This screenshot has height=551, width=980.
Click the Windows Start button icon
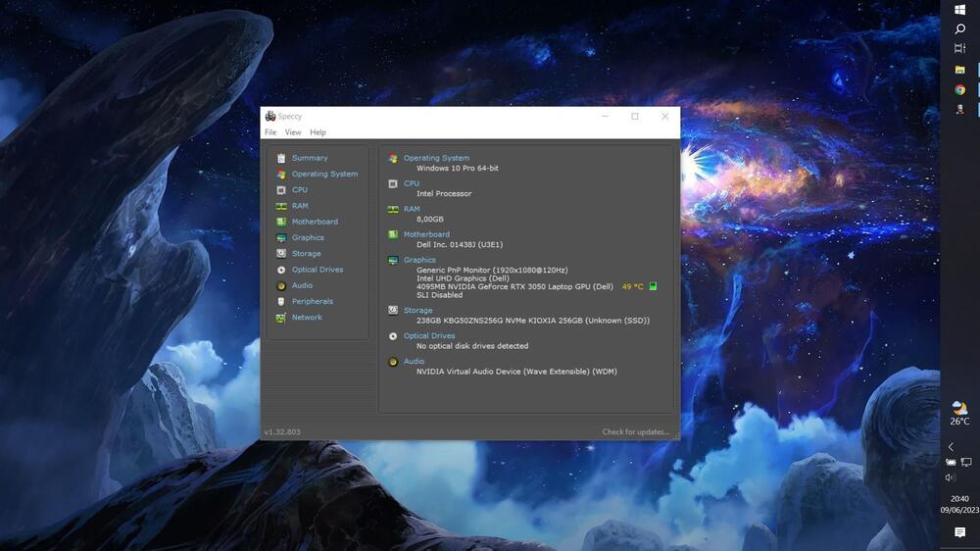click(x=960, y=10)
